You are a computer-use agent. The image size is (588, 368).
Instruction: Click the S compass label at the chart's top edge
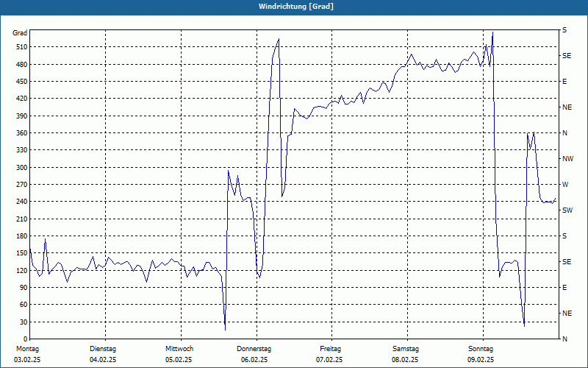point(564,30)
